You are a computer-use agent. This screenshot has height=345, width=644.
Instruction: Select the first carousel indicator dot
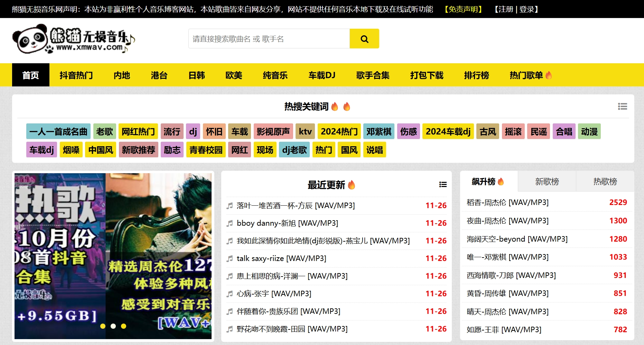[x=103, y=326]
